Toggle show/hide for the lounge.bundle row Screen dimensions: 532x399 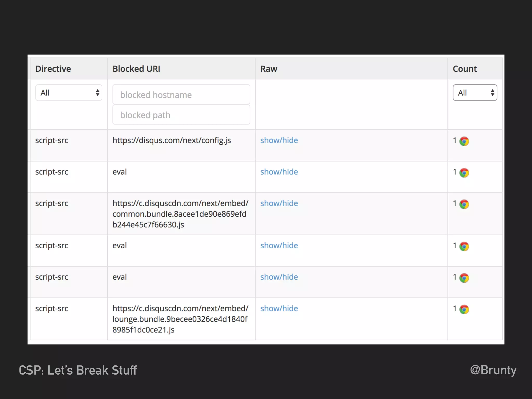coord(279,308)
